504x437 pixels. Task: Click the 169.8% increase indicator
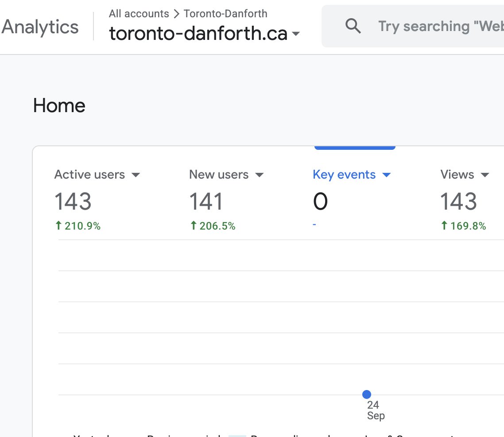point(463,226)
